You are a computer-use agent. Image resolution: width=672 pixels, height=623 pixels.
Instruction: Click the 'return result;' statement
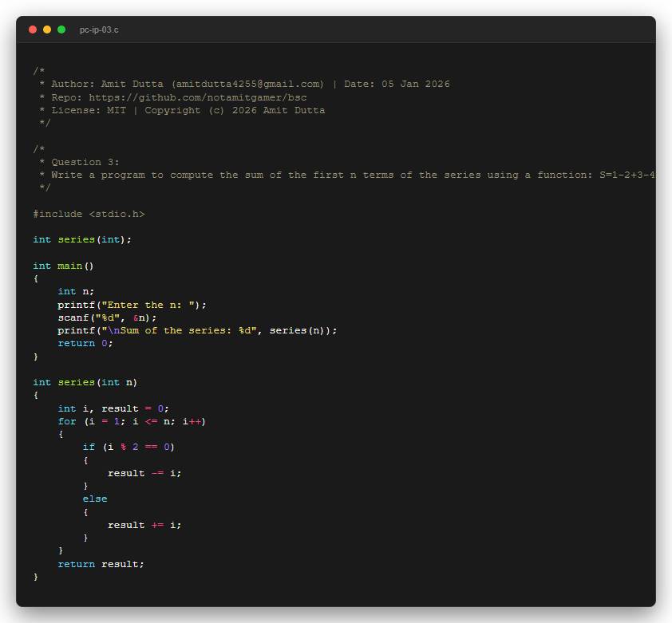[x=101, y=564]
